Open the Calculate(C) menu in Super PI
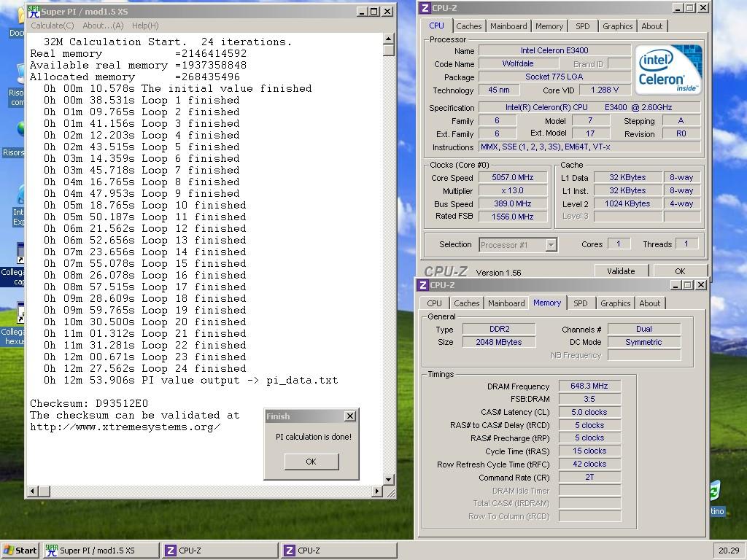 53,26
